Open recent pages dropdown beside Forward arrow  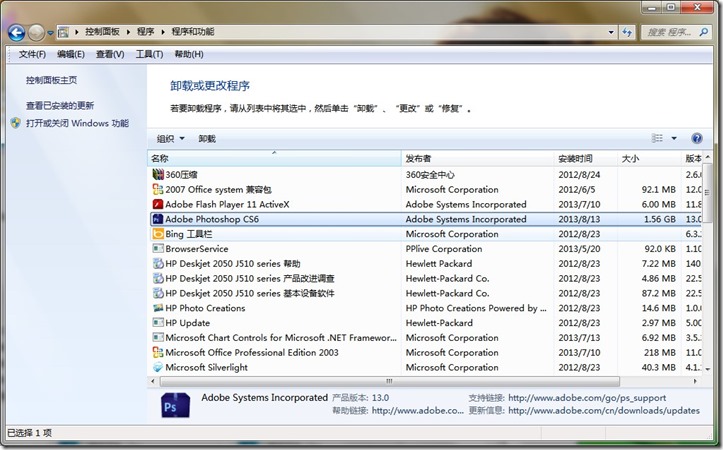click(x=50, y=33)
